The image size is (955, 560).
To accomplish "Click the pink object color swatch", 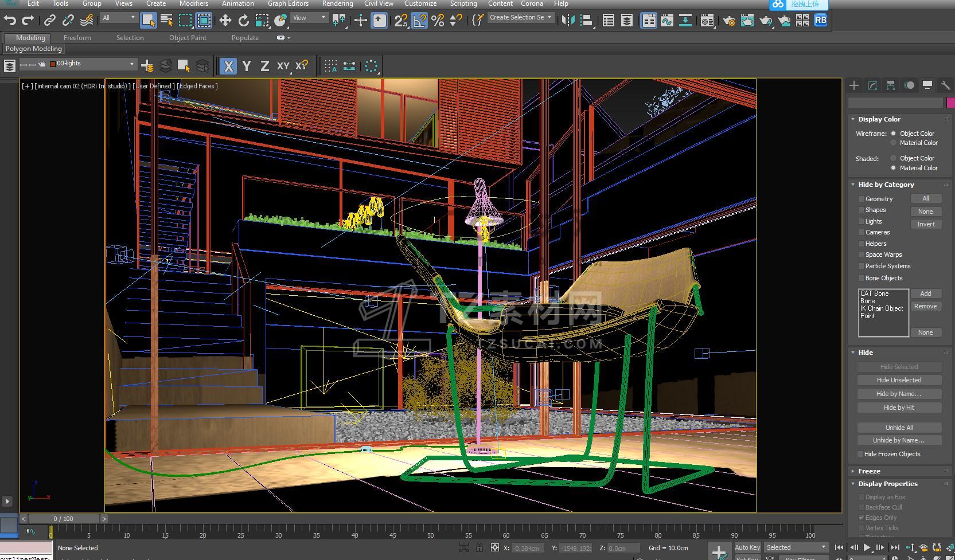I will (950, 103).
